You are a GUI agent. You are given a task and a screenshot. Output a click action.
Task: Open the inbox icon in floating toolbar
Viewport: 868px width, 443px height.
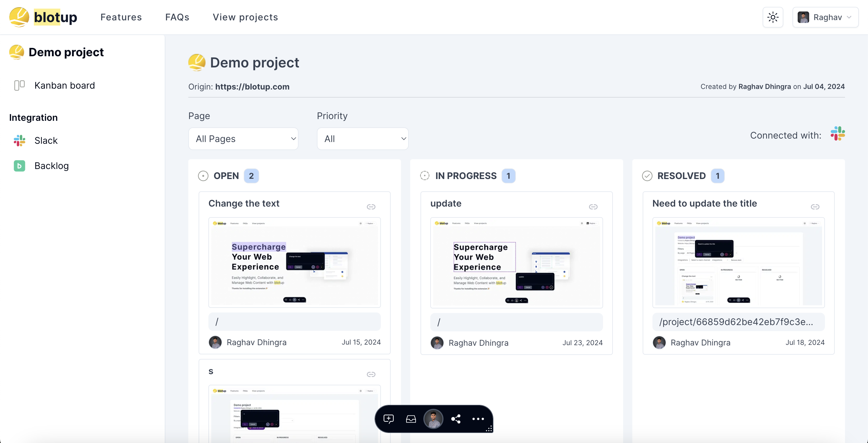(x=411, y=419)
